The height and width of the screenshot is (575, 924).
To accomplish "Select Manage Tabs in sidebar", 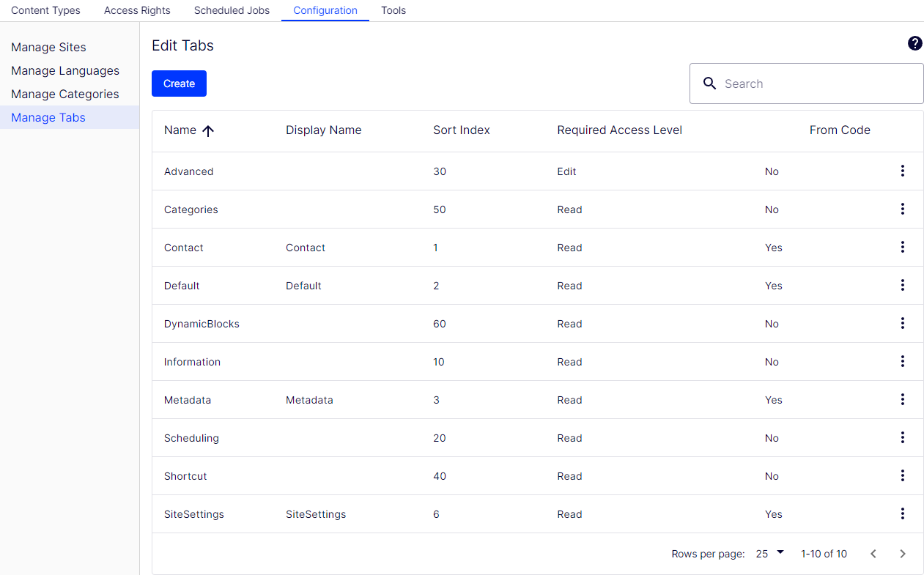I will tap(70, 117).
